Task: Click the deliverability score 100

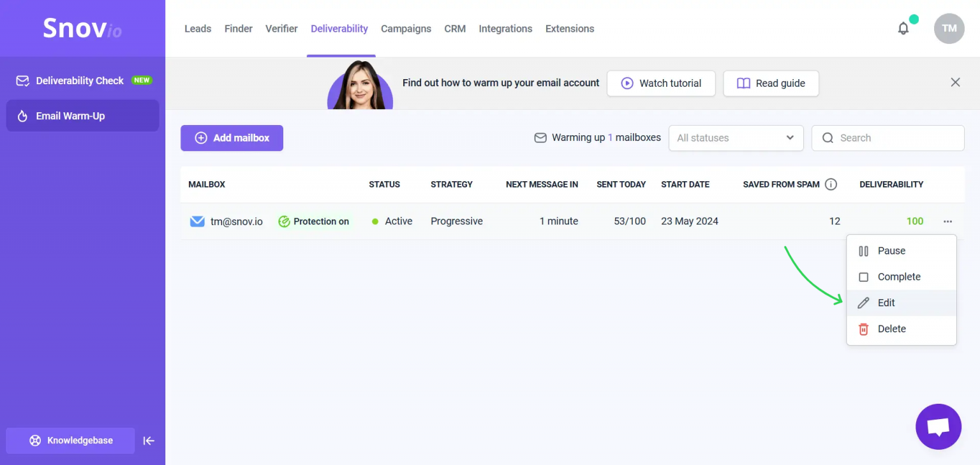Action: [915, 221]
